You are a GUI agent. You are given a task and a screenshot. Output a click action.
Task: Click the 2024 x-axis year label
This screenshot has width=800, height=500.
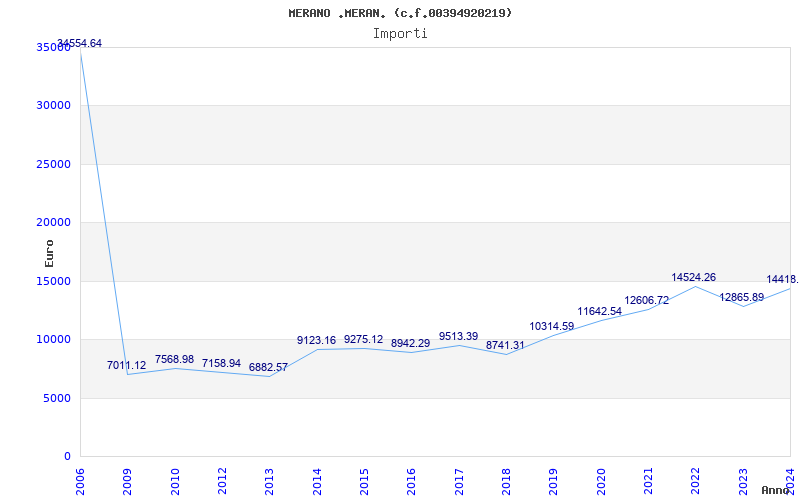pos(790,480)
